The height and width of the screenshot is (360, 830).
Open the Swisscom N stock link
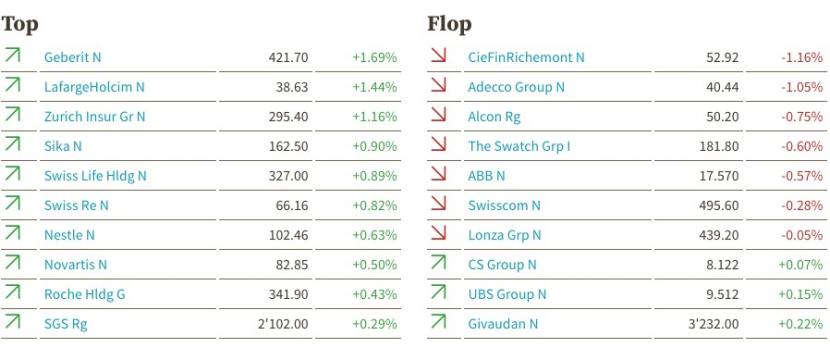click(504, 205)
